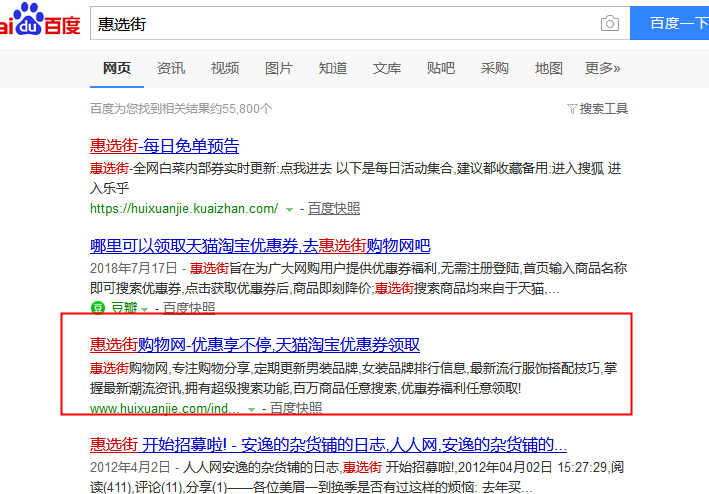Image resolution: width=709 pixels, height=494 pixels.
Task: Expand dropdown arrow beside 豆瓣
Action: (145, 310)
